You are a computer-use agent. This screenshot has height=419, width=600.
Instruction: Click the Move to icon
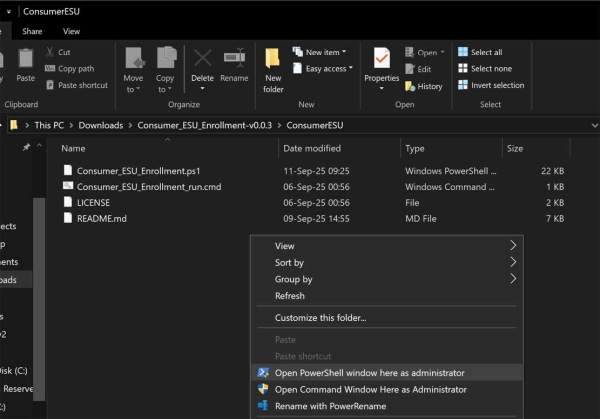pos(135,58)
